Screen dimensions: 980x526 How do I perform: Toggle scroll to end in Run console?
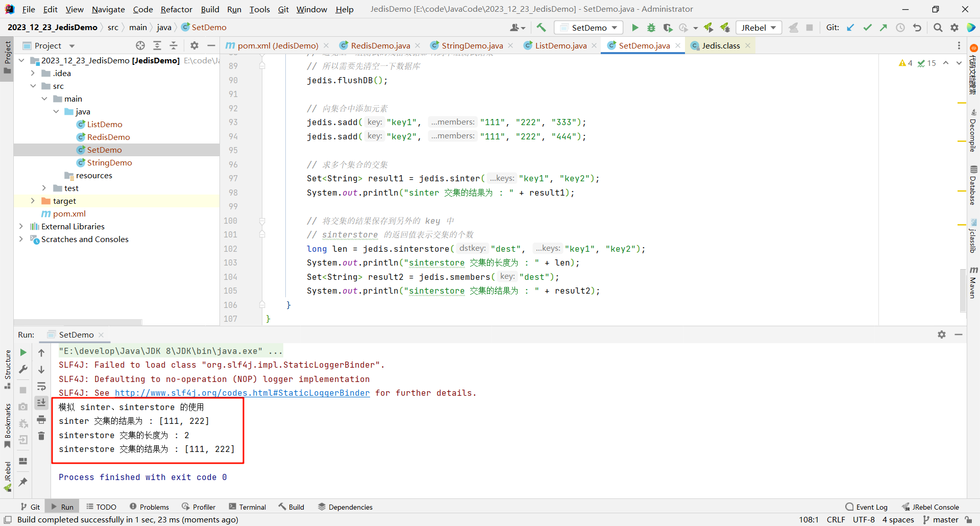point(41,403)
